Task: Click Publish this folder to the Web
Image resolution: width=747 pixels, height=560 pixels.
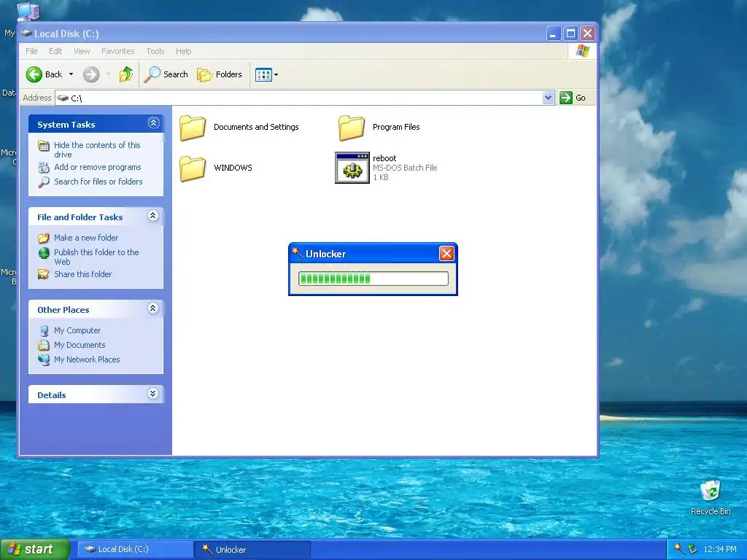Action: point(96,257)
